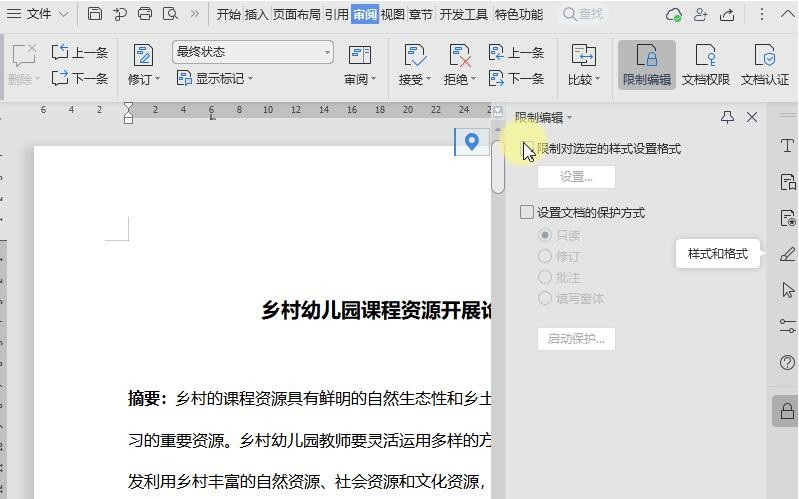Check the 设置文档的保护方式 checkbox
This screenshot has height=499, width=799.
527,212
